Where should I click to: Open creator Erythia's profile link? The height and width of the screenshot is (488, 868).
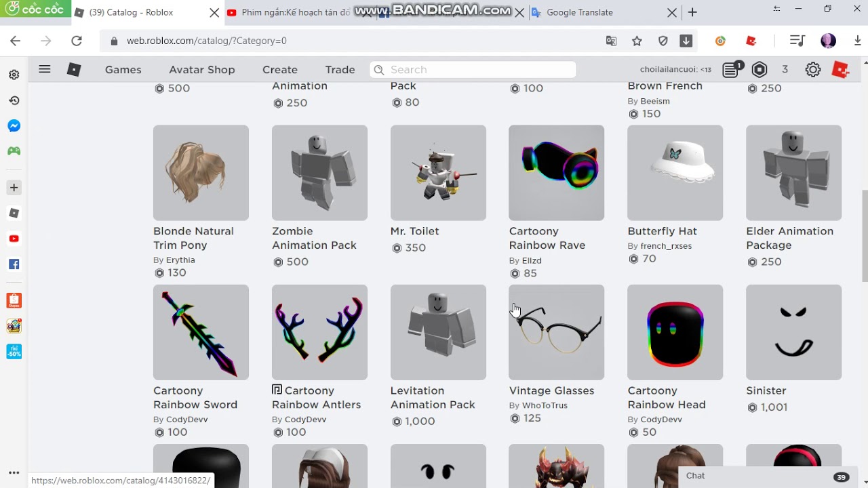(x=180, y=260)
